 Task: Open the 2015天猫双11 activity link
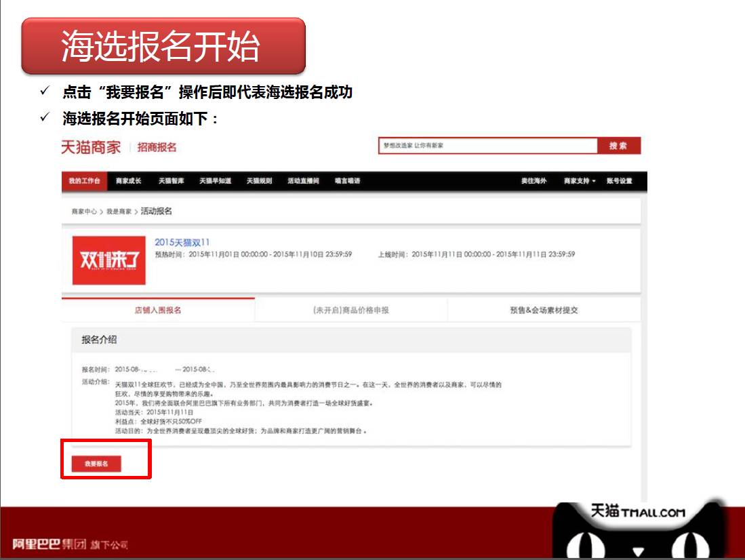(x=182, y=243)
